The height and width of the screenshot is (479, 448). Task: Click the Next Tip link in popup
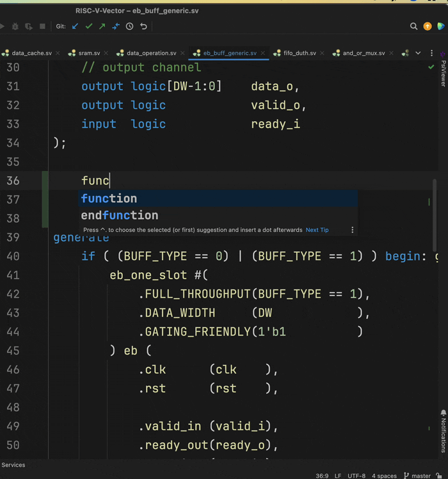click(317, 230)
